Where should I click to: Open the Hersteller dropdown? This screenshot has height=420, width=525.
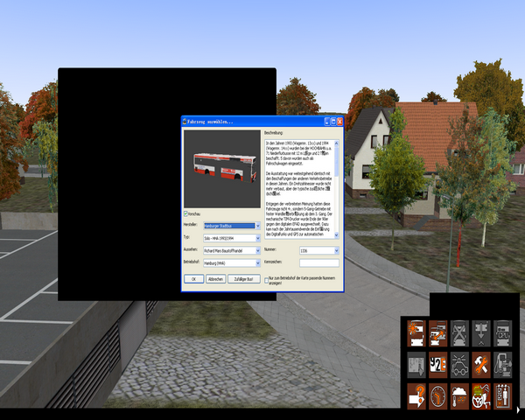click(x=258, y=226)
